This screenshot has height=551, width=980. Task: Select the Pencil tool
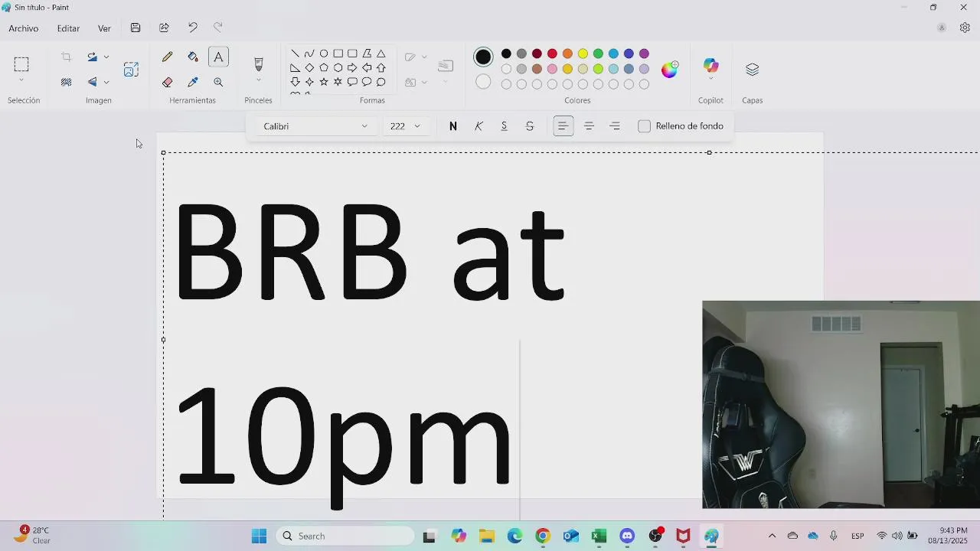[168, 57]
